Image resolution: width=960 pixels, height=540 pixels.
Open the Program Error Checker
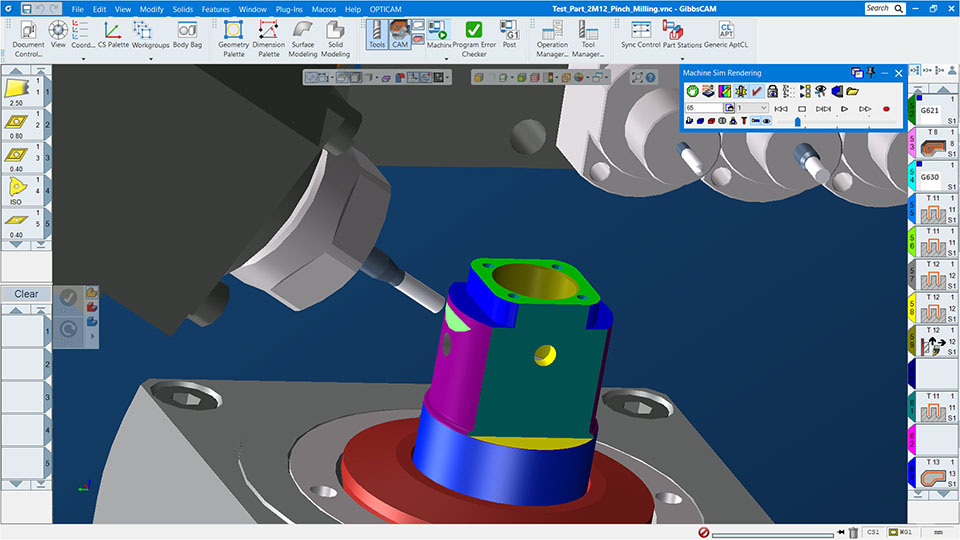point(474,38)
